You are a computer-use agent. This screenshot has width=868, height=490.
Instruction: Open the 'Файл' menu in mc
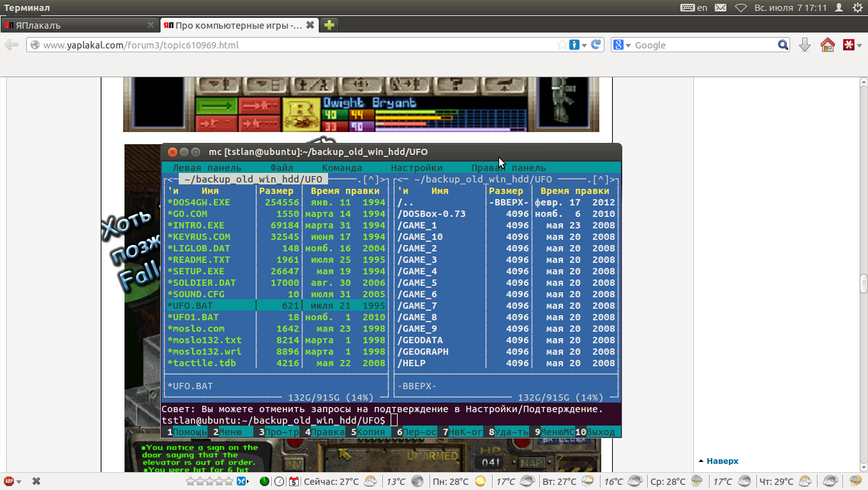coord(281,168)
